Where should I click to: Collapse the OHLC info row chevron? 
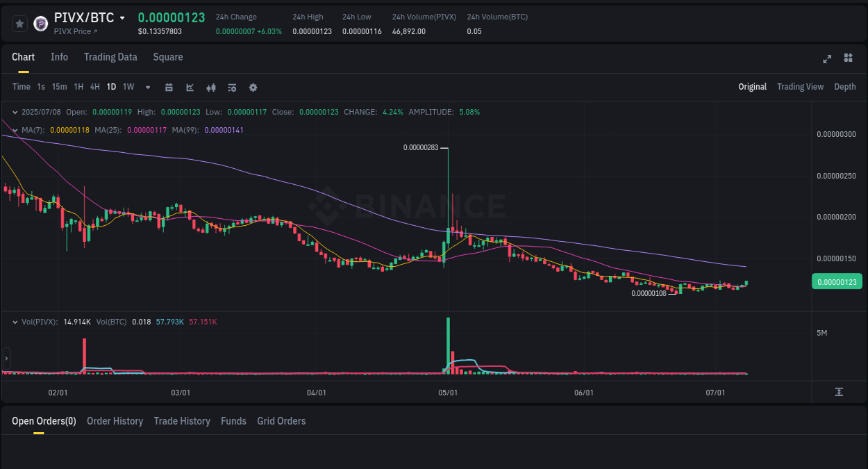(14, 111)
